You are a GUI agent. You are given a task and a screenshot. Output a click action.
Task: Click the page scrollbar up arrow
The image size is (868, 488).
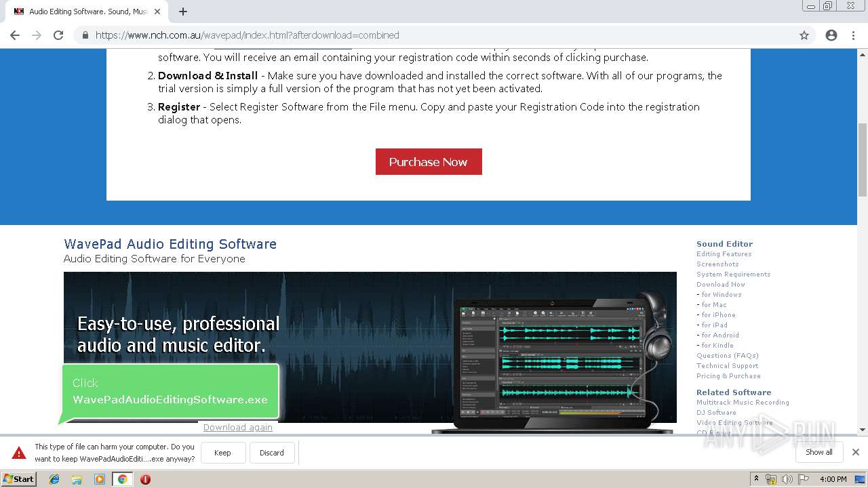click(x=862, y=54)
